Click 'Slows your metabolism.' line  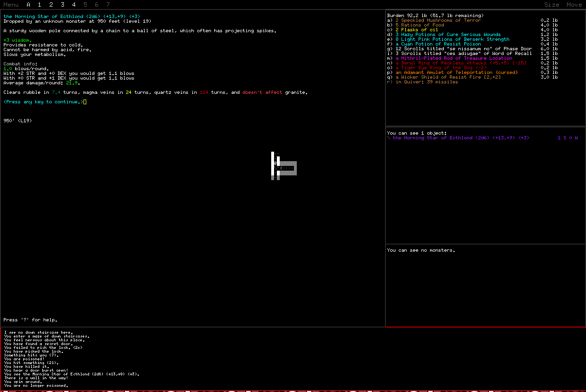tap(35, 55)
